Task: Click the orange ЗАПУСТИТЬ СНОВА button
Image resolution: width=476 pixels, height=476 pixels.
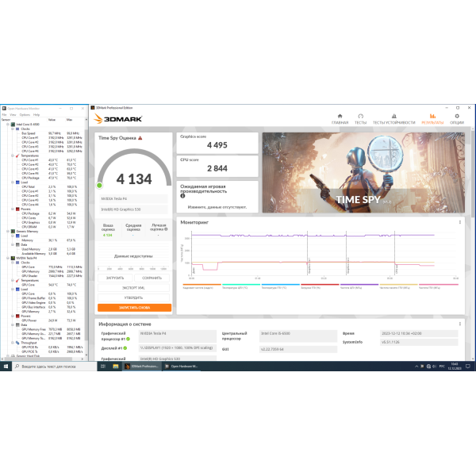Action: tap(135, 308)
